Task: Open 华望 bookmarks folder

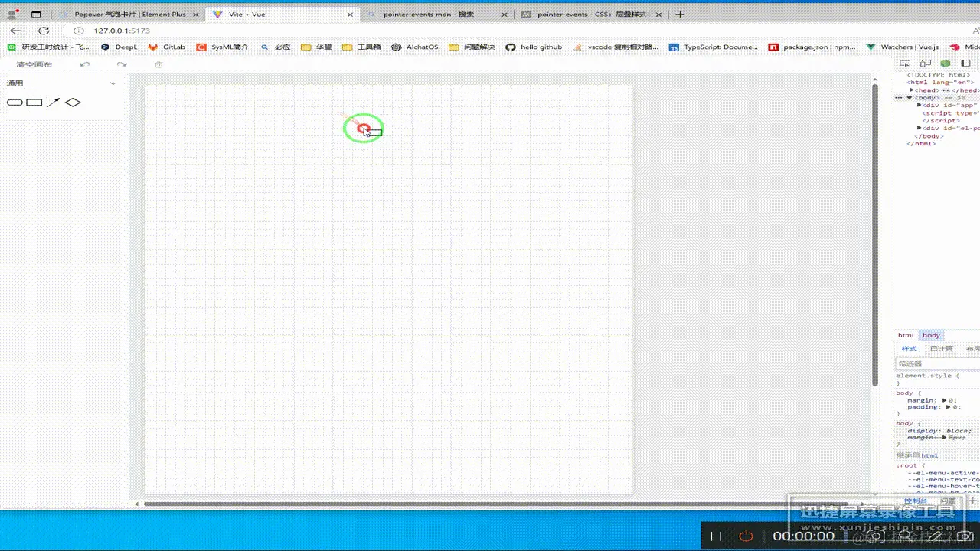Action: coord(317,47)
